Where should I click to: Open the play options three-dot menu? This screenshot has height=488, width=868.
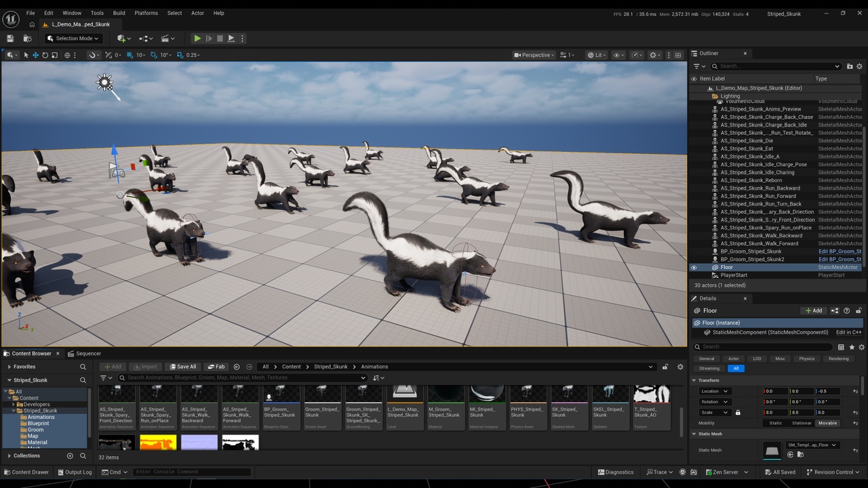[242, 39]
